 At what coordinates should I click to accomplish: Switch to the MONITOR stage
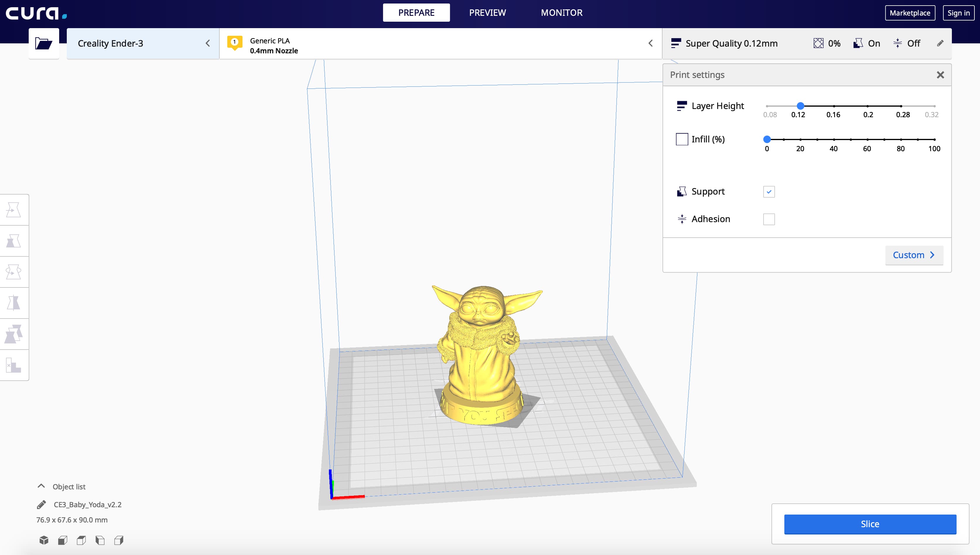pyautogui.click(x=562, y=13)
